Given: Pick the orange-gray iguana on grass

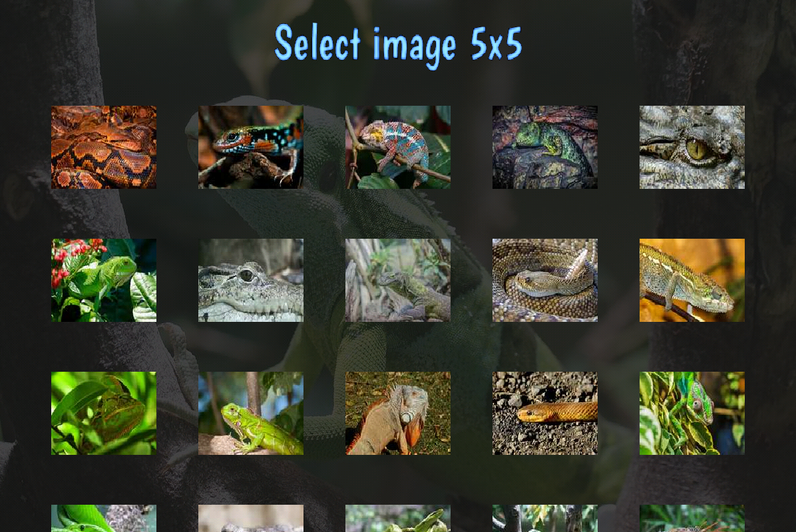Looking at the screenshot, I should tap(398, 413).
